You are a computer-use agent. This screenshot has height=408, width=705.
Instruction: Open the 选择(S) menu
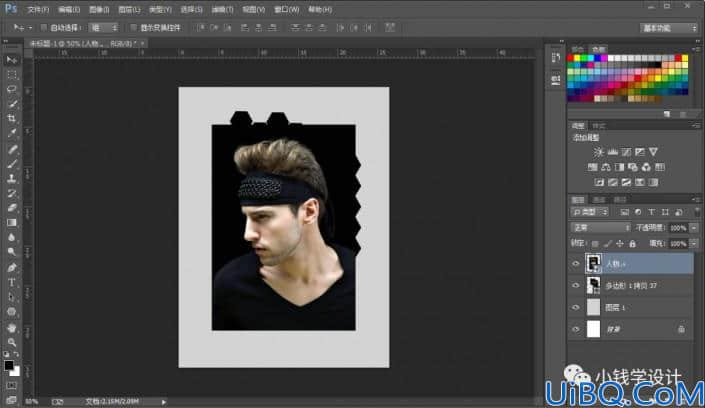tap(191, 9)
